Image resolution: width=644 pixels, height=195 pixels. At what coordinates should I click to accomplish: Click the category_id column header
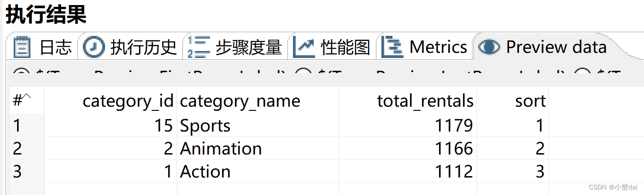tap(111, 101)
